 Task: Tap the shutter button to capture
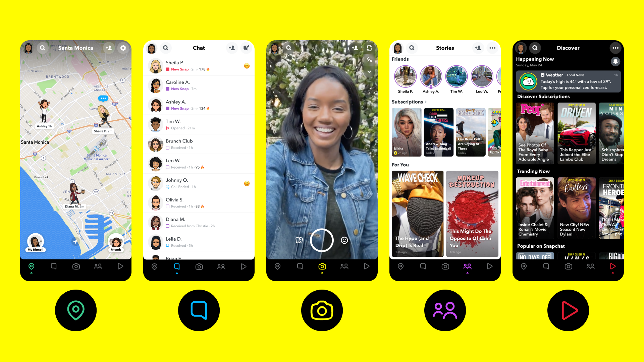coord(322,240)
